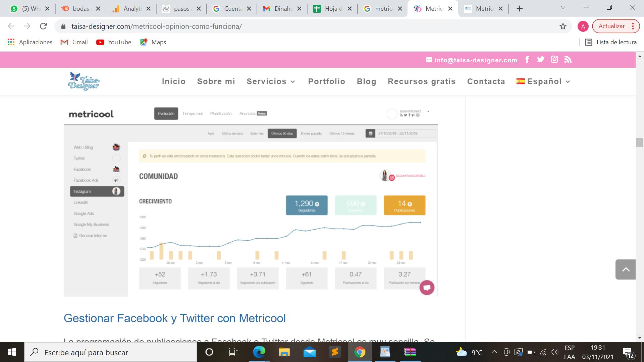Viewport: 644px width, 362px height.
Task: Open the RSS feed icon
Action: pos(568,60)
